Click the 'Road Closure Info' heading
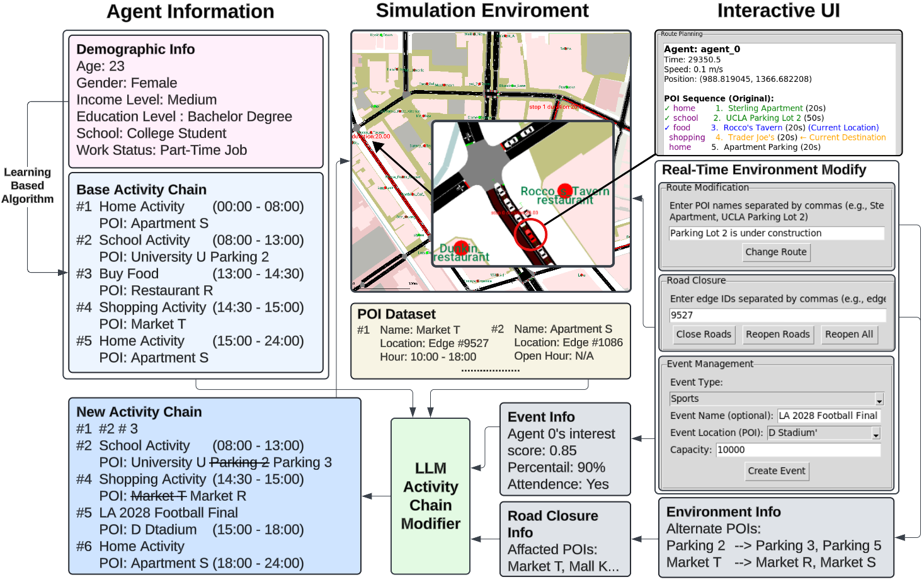The image size is (924, 582). [x=553, y=524]
